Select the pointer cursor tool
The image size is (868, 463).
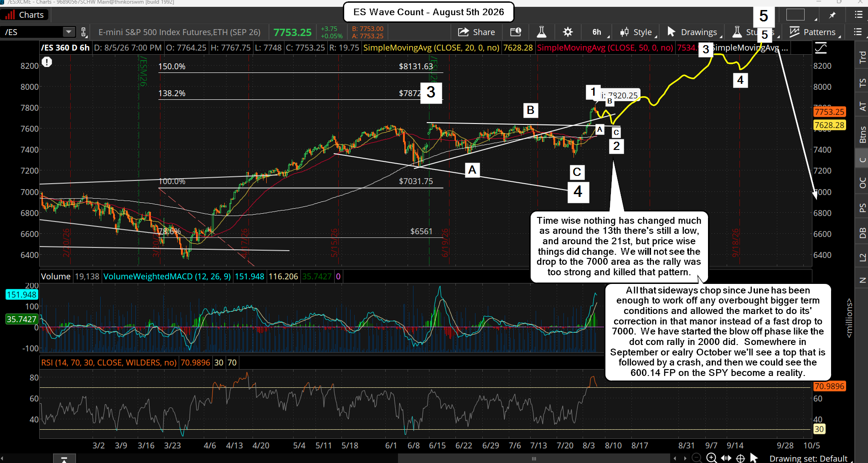[754, 458]
